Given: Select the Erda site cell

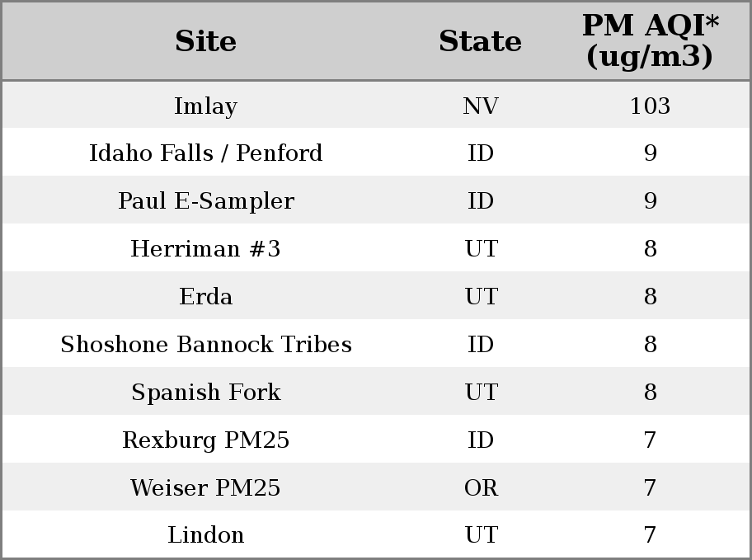Looking at the screenshot, I should point(206,297).
